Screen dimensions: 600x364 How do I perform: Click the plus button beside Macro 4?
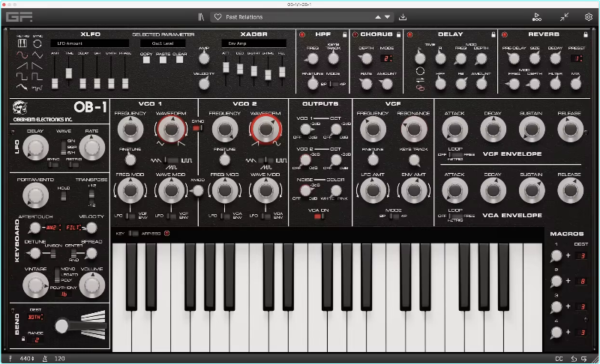pyautogui.click(x=568, y=332)
